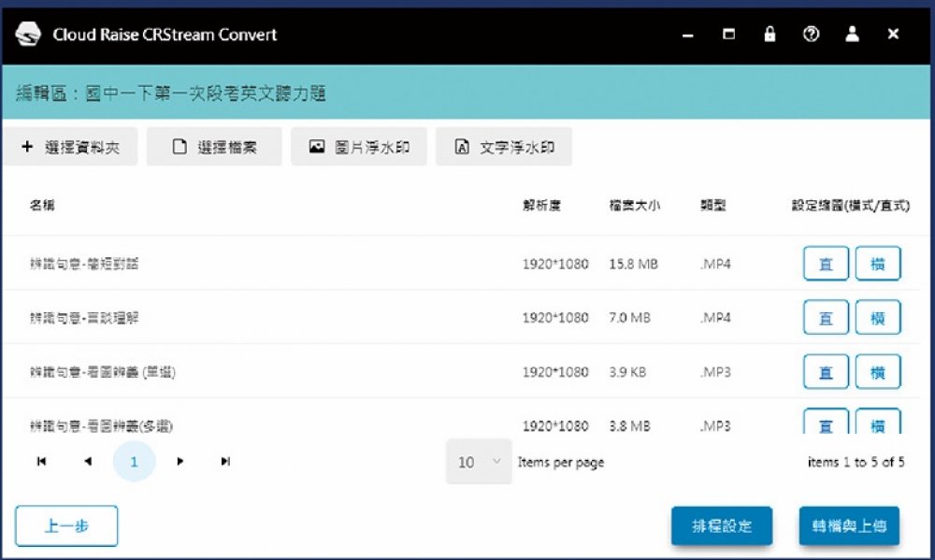Open the user account icon
Image resolution: width=935 pixels, height=560 pixels.
pyautogui.click(x=852, y=35)
